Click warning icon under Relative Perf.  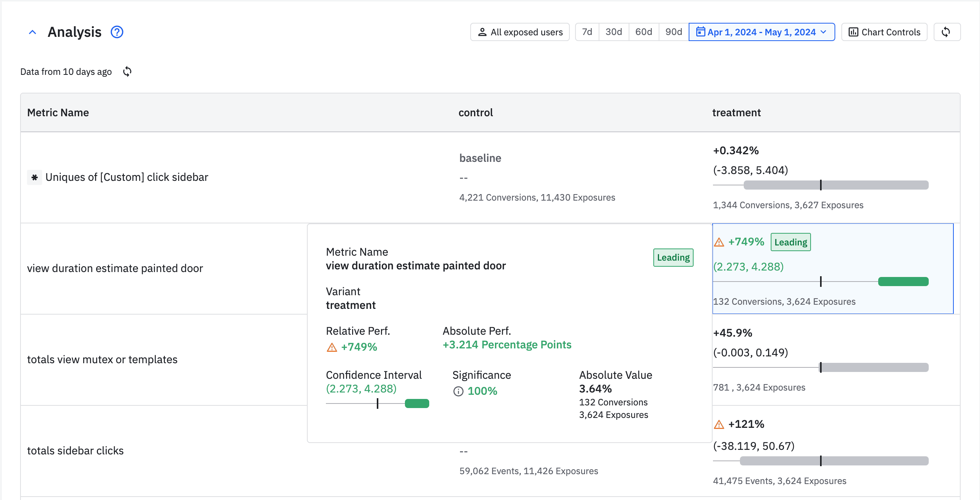click(332, 347)
